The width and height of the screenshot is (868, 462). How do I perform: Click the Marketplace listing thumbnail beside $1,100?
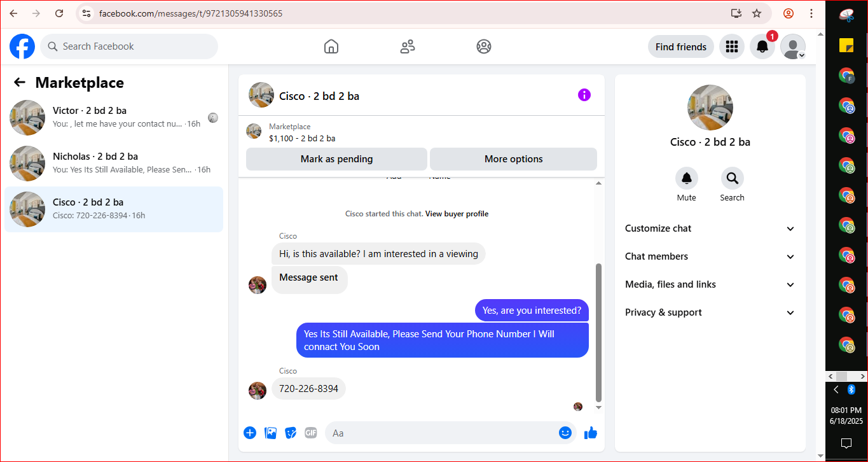coord(254,132)
